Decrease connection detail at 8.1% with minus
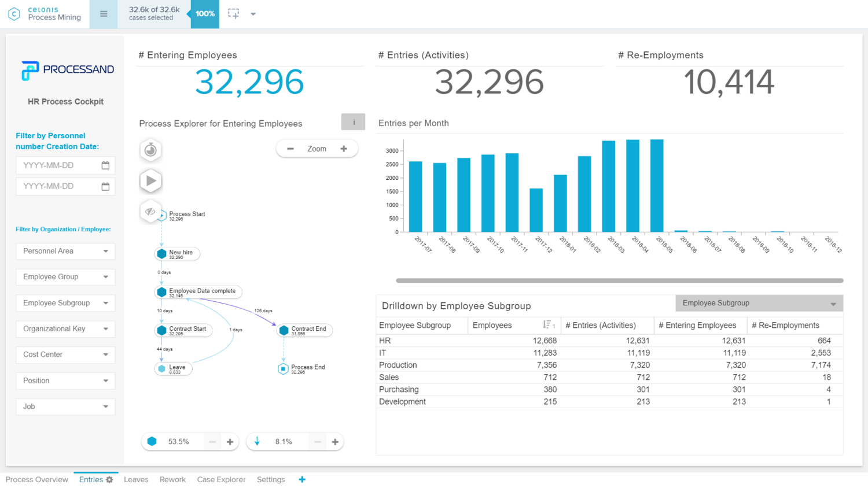Viewport: 868px width, 488px height. pos(317,441)
